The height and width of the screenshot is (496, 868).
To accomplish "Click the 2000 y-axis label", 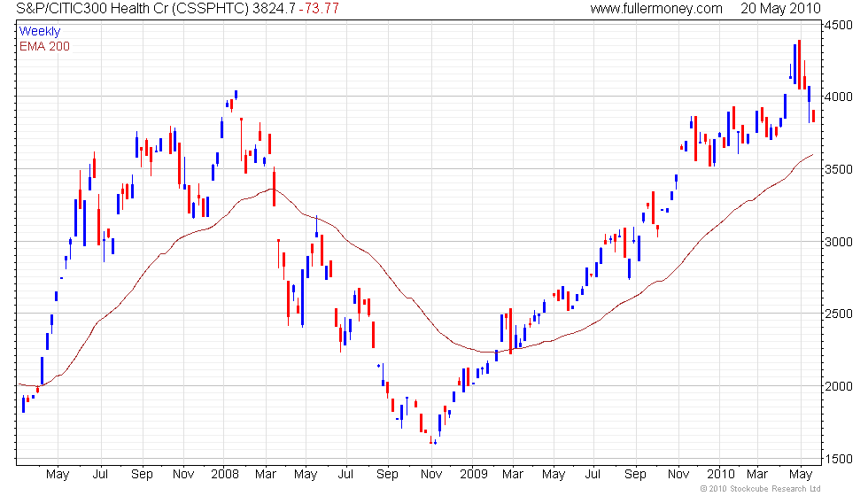I will 838,386.
